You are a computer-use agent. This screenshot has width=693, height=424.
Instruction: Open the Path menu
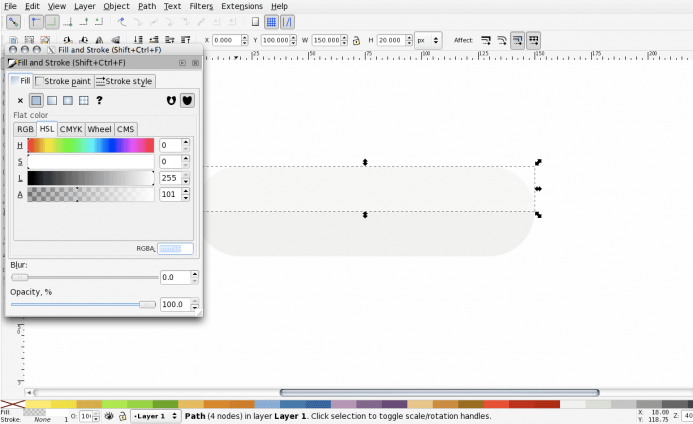147,6
